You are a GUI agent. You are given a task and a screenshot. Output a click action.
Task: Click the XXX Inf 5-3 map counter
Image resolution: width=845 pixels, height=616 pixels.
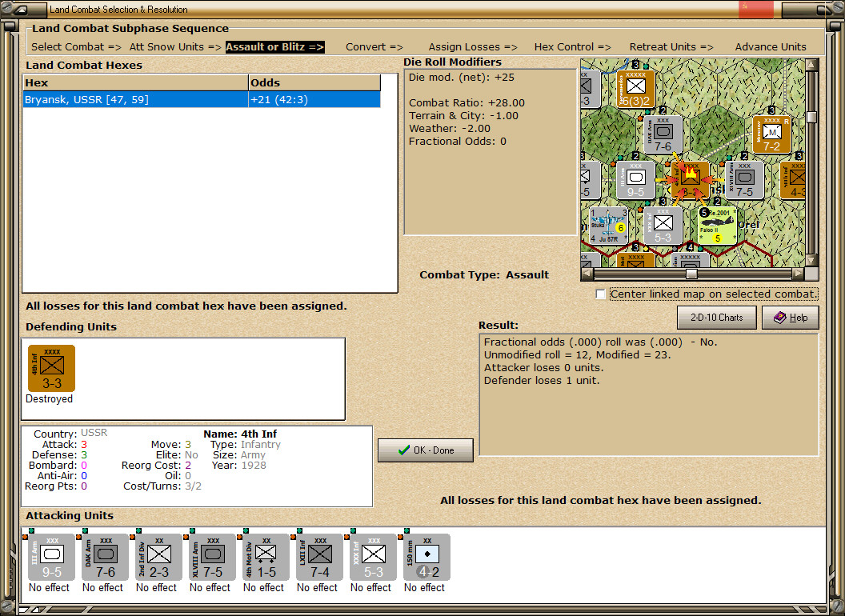pos(663,226)
